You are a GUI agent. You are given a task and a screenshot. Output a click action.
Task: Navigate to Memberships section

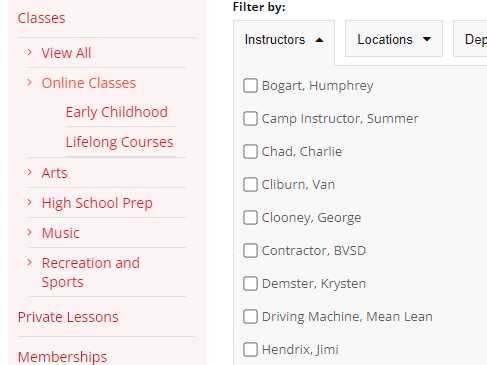coord(62,357)
